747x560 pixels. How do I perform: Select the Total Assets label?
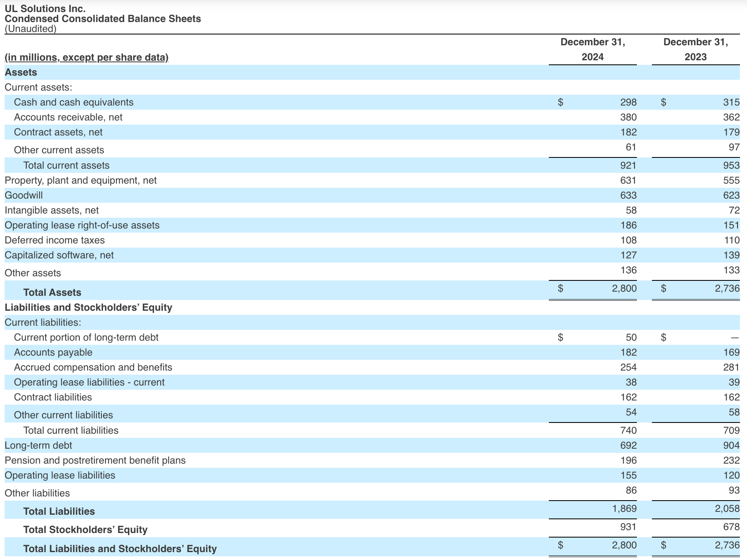click(x=52, y=292)
